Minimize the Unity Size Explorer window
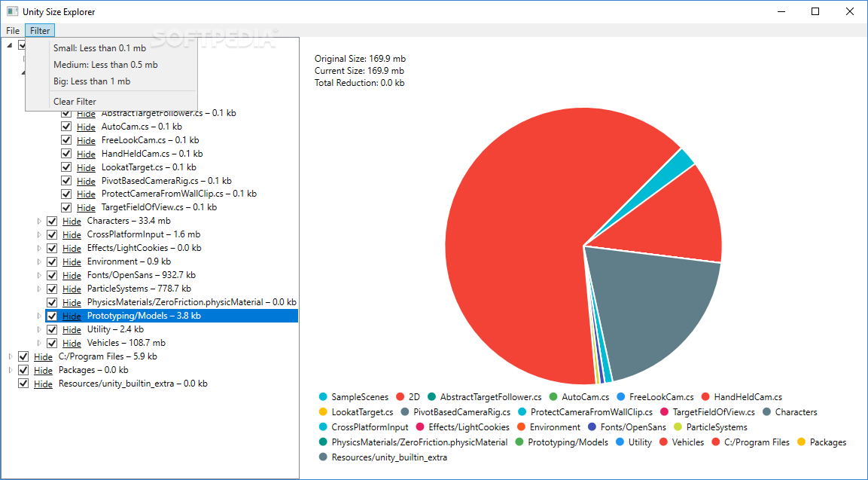 click(x=781, y=11)
